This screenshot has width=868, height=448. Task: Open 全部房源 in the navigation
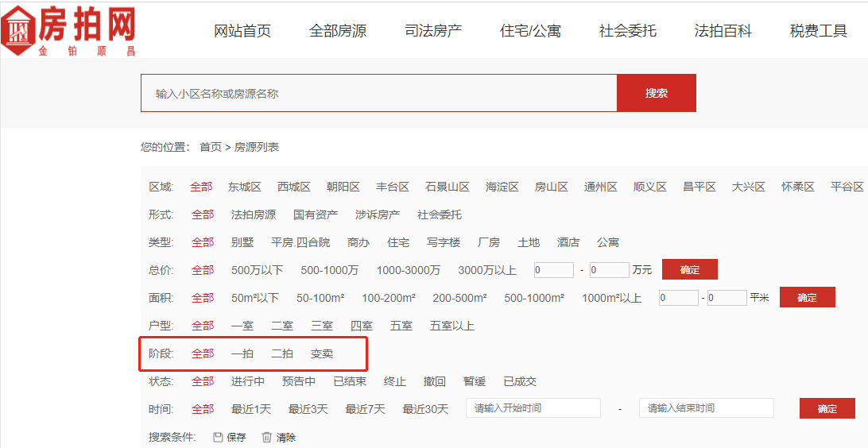pyautogui.click(x=338, y=31)
